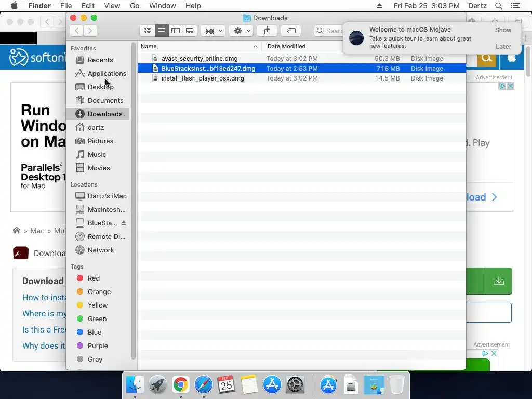
Task: Switch Finder to list view
Action: [x=162, y=31]
